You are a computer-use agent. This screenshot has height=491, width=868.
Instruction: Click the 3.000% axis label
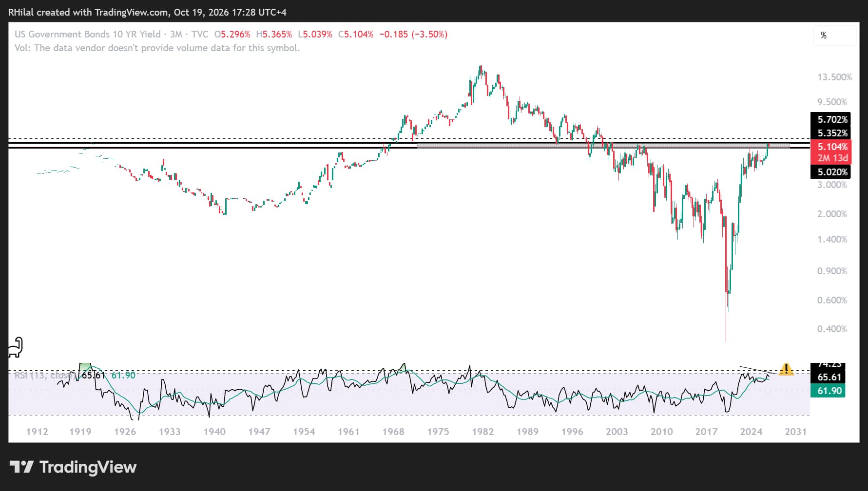832,185
